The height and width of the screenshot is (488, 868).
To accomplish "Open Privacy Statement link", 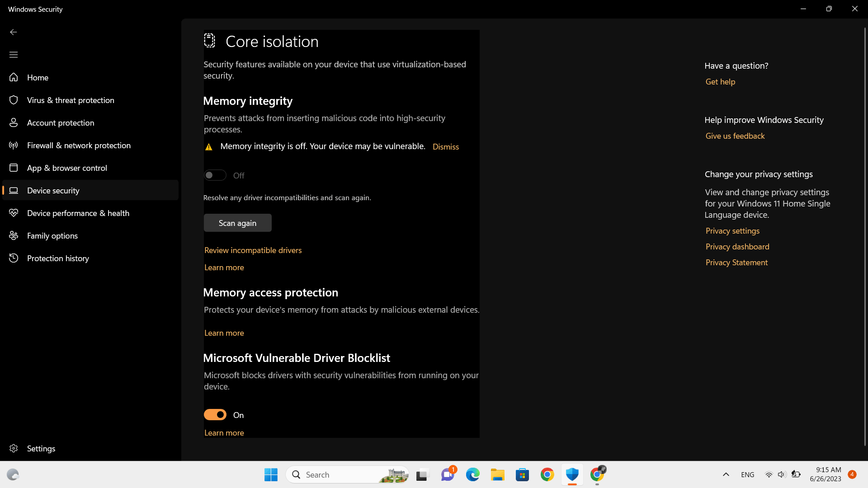I will click(x=736, y=263).
